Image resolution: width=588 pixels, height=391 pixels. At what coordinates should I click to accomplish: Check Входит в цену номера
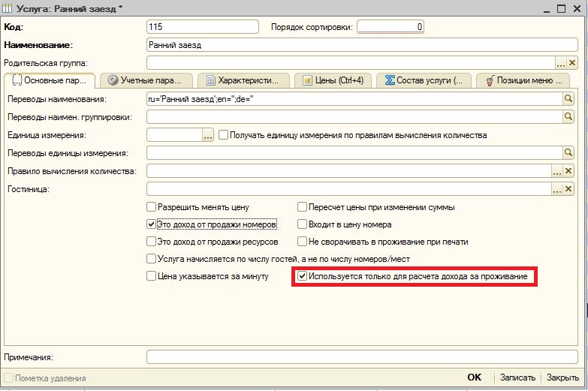point(302,224)
